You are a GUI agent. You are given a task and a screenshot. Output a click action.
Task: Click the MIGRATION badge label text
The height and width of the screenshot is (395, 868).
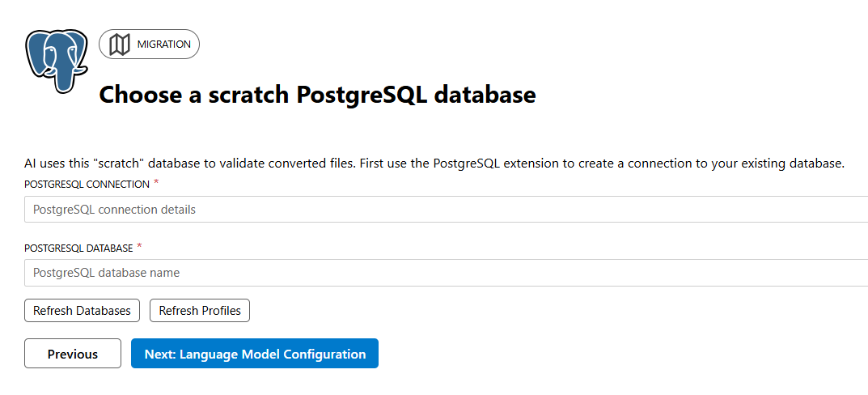pyautogui.click(x=164, y=45)
